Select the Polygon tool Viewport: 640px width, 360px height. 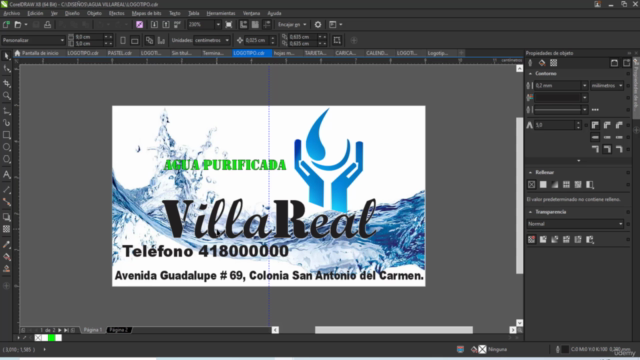click(x=7, y=160)
